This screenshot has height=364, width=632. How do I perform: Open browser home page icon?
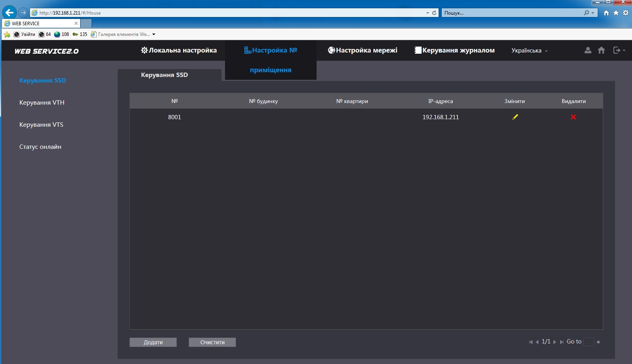click(606, 13)
